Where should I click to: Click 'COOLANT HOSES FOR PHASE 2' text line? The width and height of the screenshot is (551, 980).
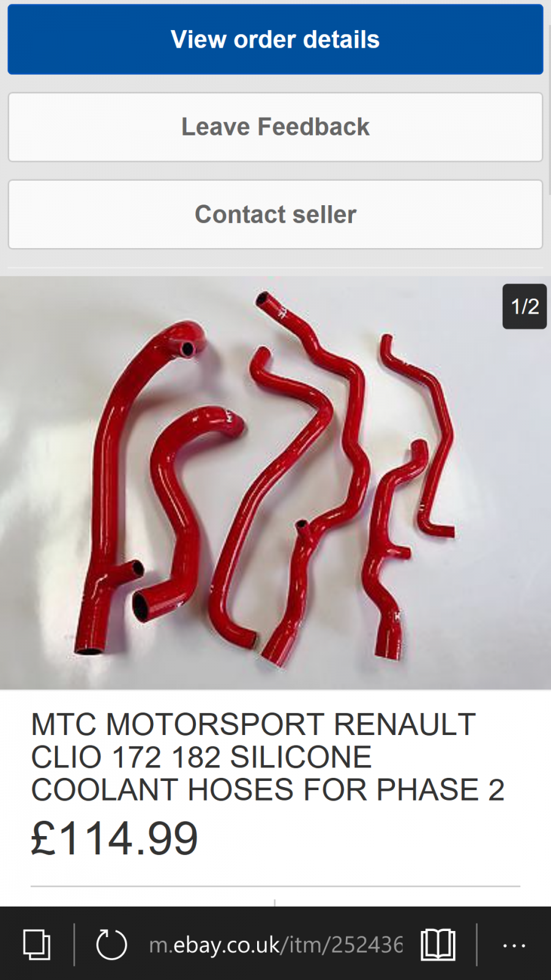[x=268, y=790]
